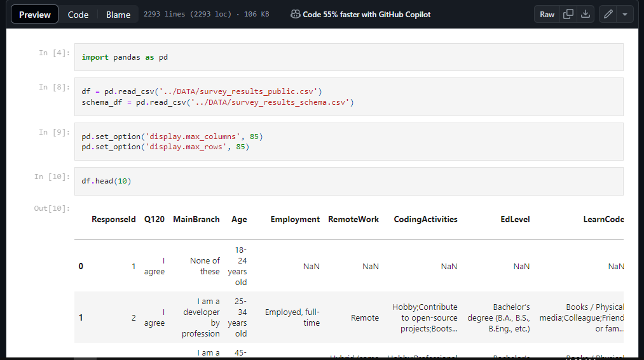The image size is (644, 360).
Task: Click 'I am a developer by profession' cell in row 1
Action: pos(200,317)
